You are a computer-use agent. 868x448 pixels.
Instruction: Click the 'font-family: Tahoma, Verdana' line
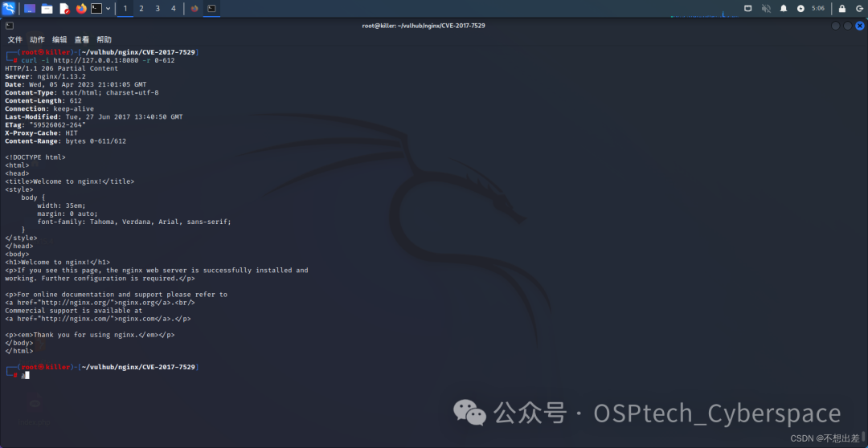point(134,222)
